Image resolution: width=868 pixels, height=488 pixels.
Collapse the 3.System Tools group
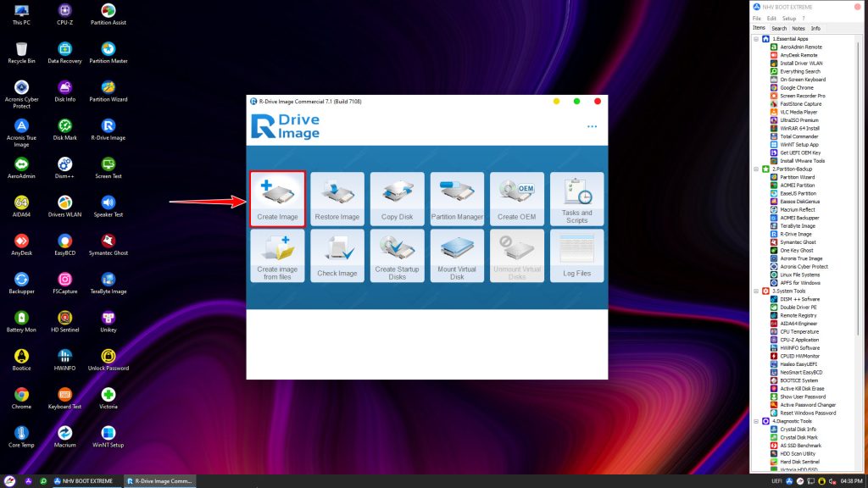pos(756,291)
